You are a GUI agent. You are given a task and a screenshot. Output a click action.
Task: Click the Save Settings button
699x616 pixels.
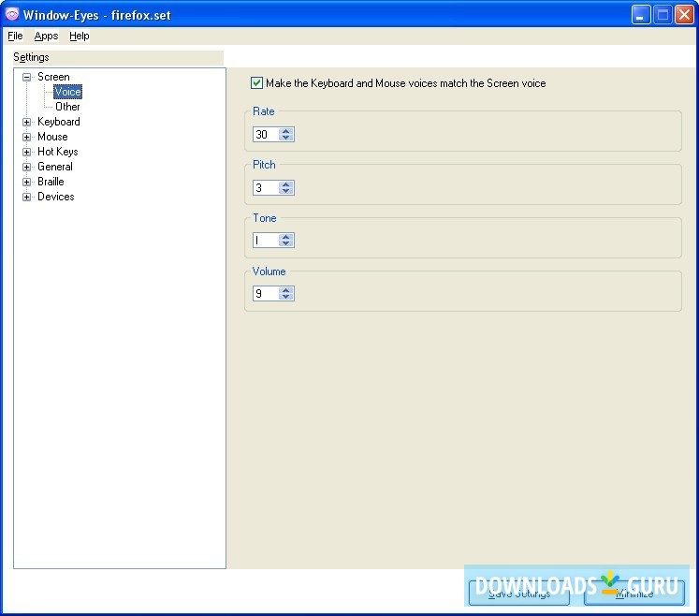coord(519,594)
